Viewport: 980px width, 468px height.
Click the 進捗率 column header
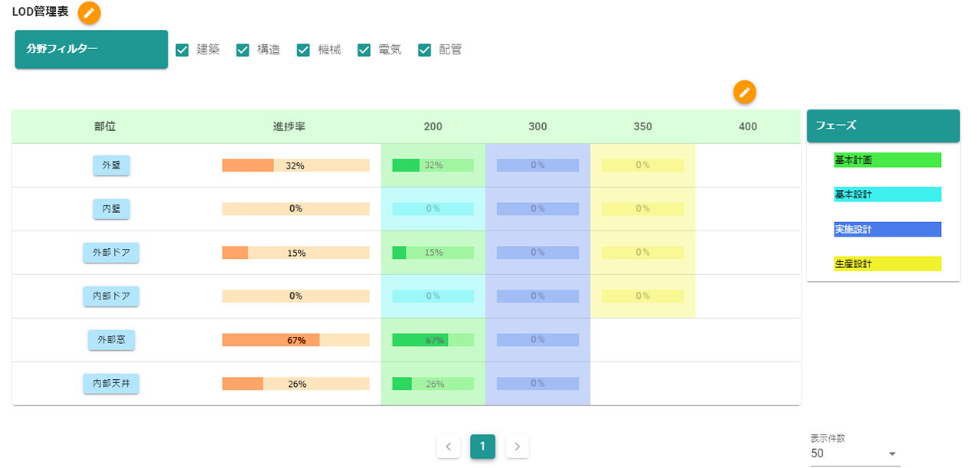289,126
